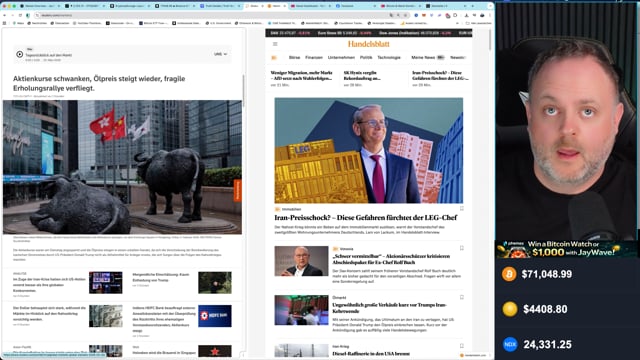Bookmark the Rolf Buch Abschiedspaket article
Image resolution: width=640 pixels, height=360 pixels.
pos(462,248)
